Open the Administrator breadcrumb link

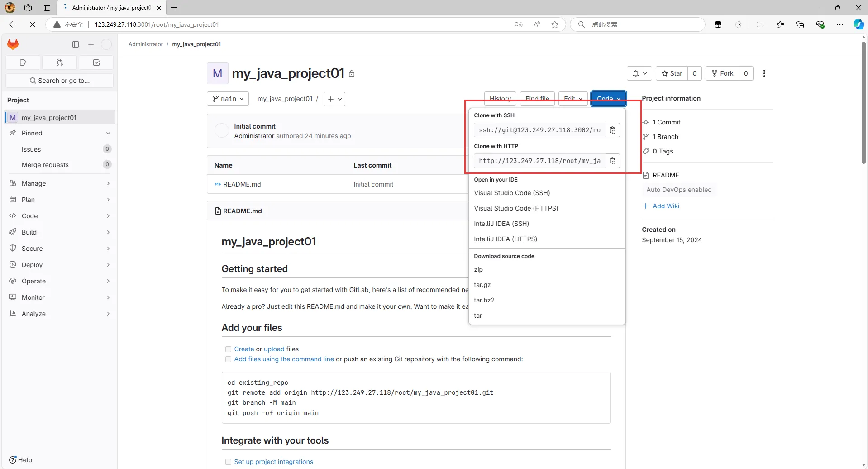(x=146, y=44)
